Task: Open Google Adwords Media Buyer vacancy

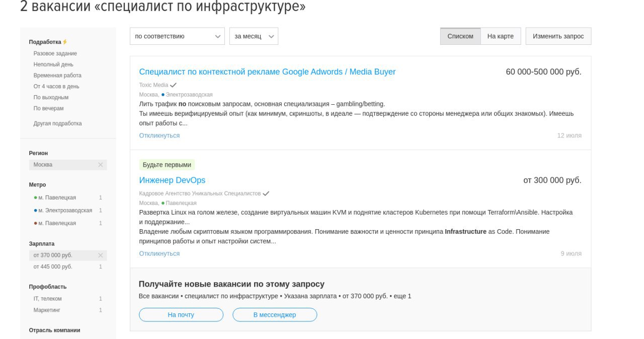Action: (267, 72)
